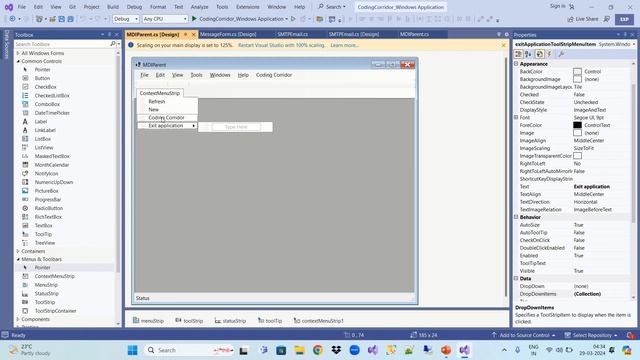Image resolution: width=640 pixels, height=360 pixels.
Task: Click Restart Visual Studio with 100% scaling link
Action: [282, 45]
